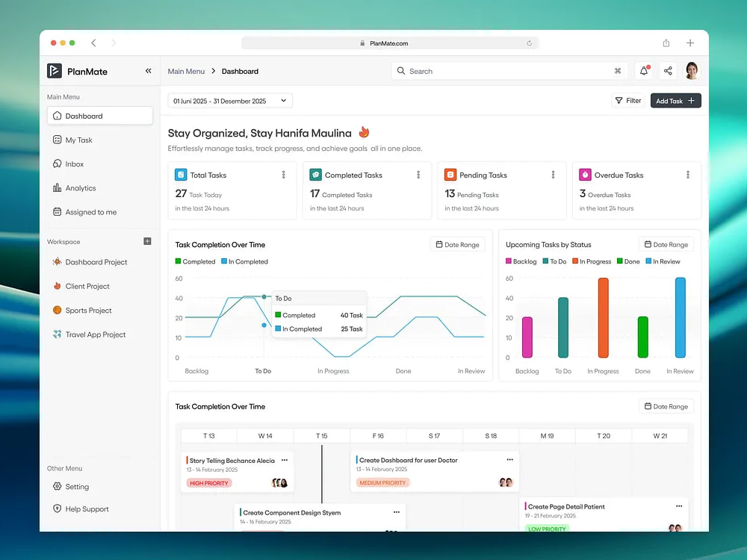Open Completed Tasks card options menu

418,175
